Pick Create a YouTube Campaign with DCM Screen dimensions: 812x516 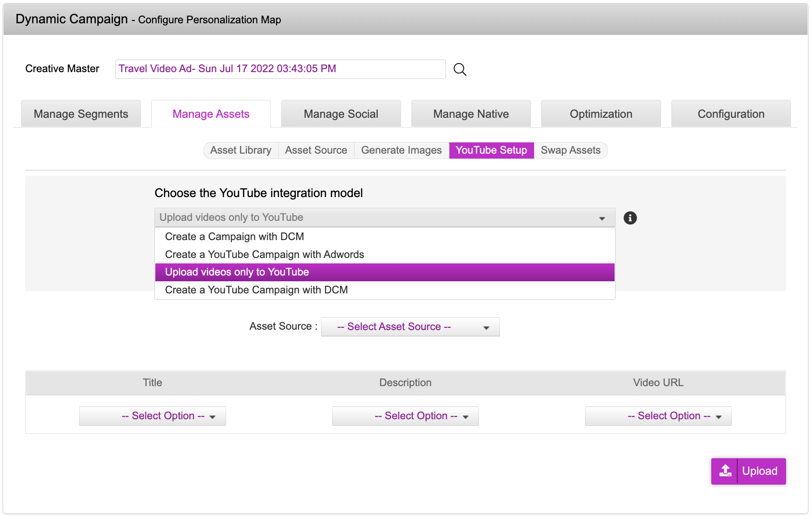point(256,290)
